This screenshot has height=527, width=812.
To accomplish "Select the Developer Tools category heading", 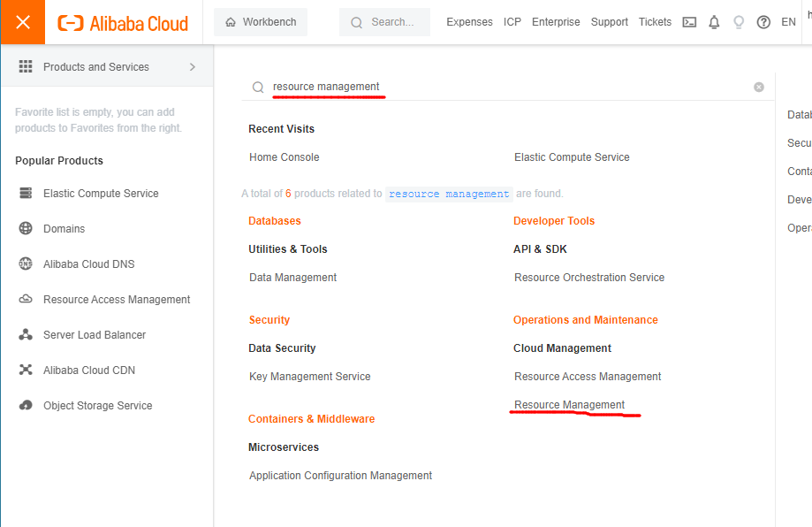I will 554,221.
